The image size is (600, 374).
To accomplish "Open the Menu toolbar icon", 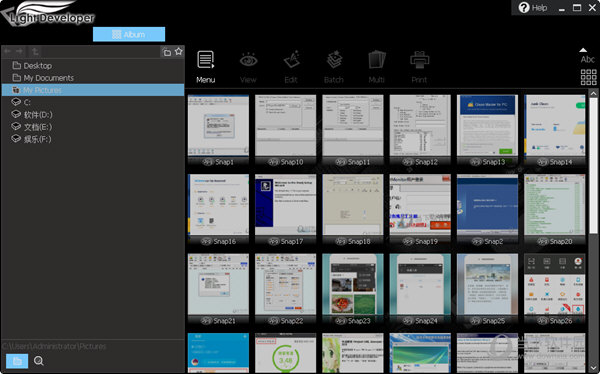I will 206,60.
